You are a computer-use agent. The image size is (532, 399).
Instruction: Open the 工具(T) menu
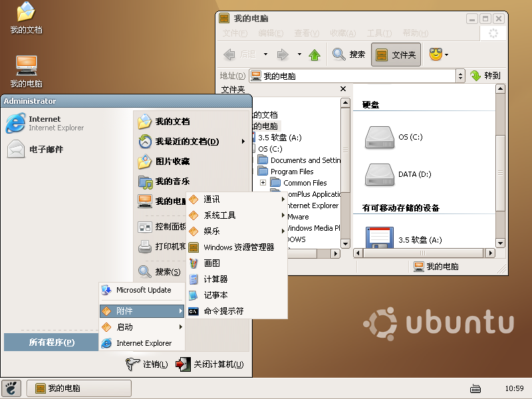click(379, 33)
